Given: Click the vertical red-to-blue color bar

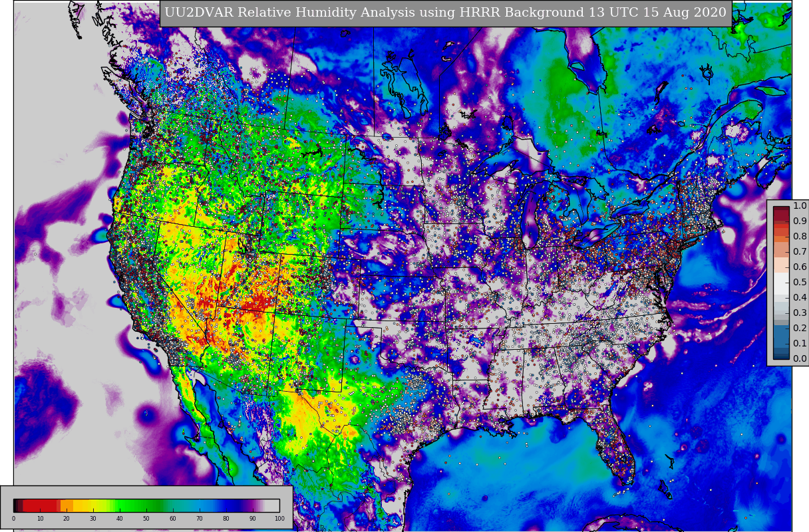Looking at the screenshot, I should click(781, 283).
